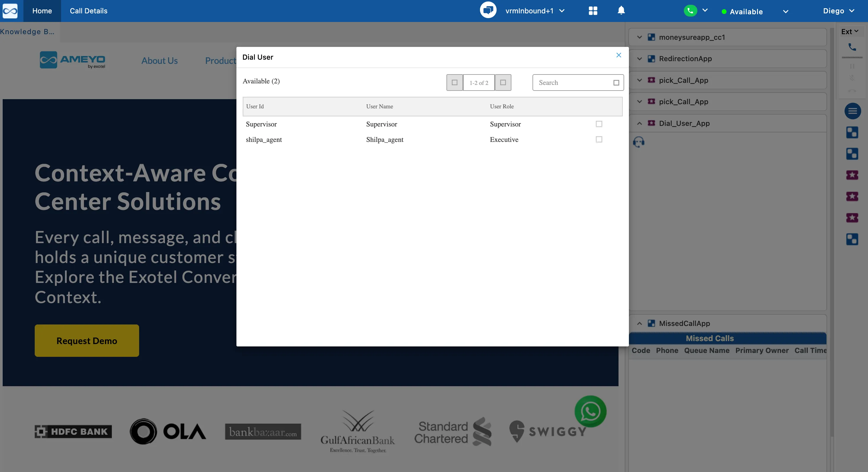Click the RedirectionApp app icon

[651, 59]
